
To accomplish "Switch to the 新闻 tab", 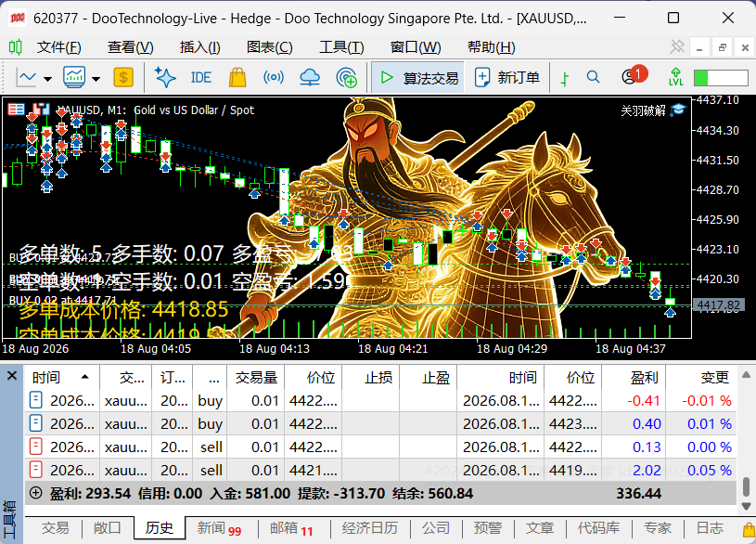I will pyautogui.click(x=219, y=529).
